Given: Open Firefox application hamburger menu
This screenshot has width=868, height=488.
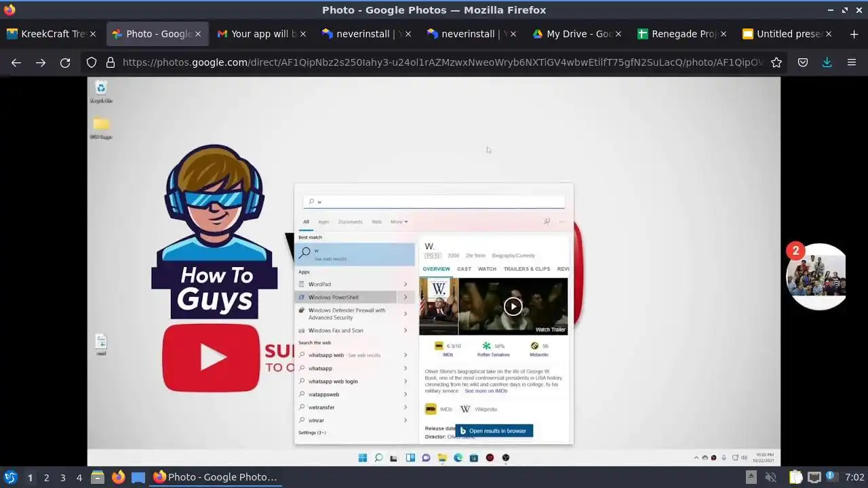Looking at the screenshot, I should [x=852, y=62].
